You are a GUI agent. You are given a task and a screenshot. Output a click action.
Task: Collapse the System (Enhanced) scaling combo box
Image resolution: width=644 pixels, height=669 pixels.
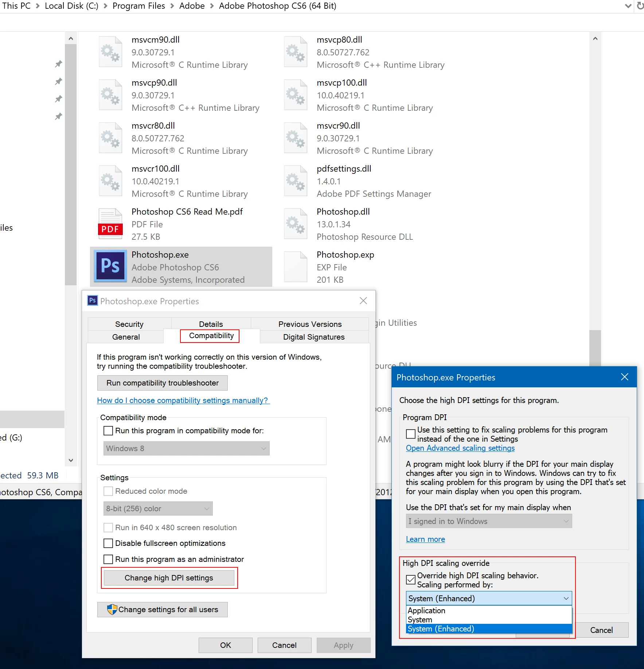[489, 598]
